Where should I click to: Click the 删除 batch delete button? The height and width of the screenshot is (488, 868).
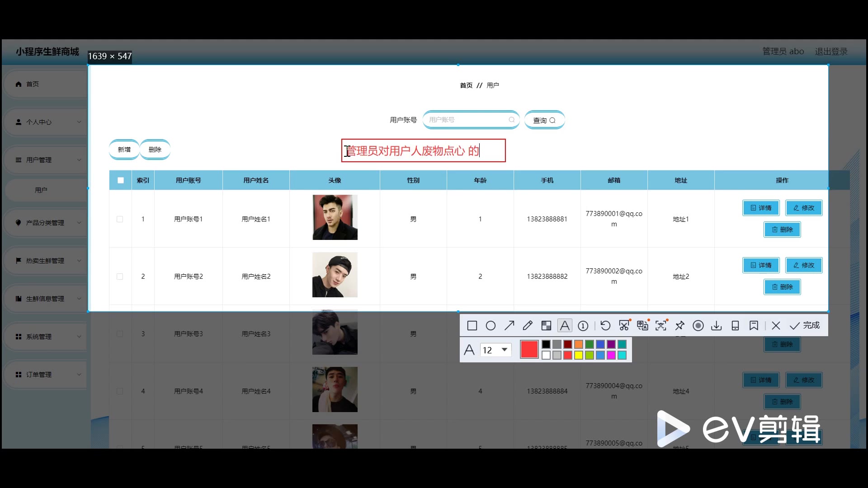(x=155, y=150)
